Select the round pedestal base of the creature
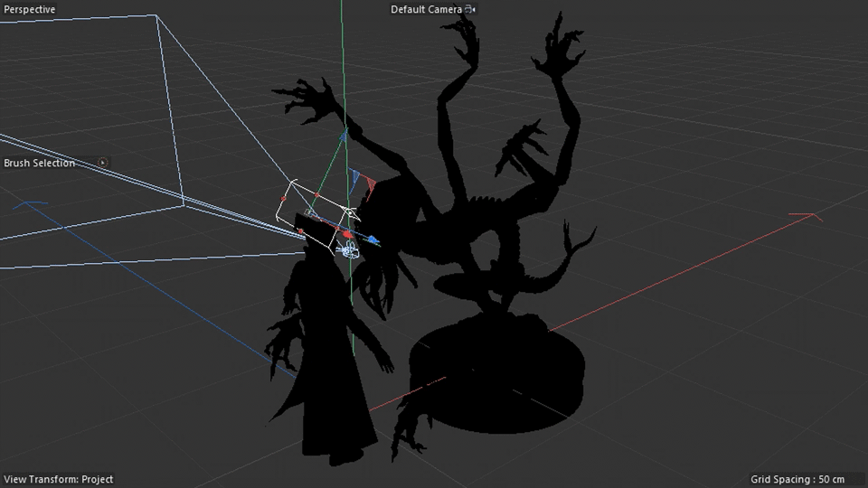 tap(496, 373)
